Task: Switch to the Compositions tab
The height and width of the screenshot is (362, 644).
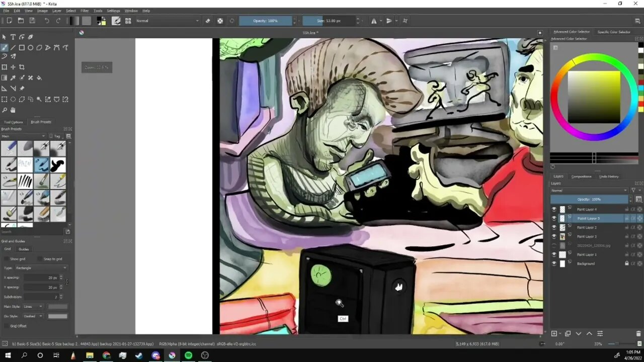Action: (581, 176)
